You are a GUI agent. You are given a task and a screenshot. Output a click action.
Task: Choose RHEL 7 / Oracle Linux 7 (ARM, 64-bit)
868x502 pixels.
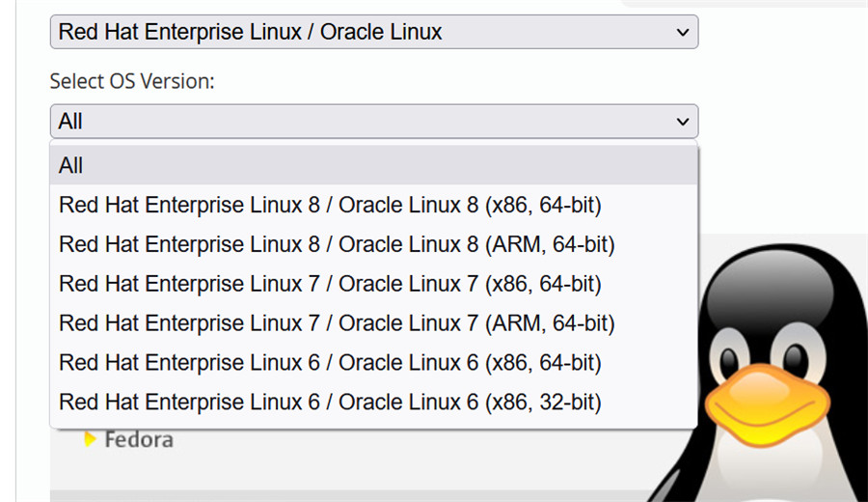(x=337, y=322)
